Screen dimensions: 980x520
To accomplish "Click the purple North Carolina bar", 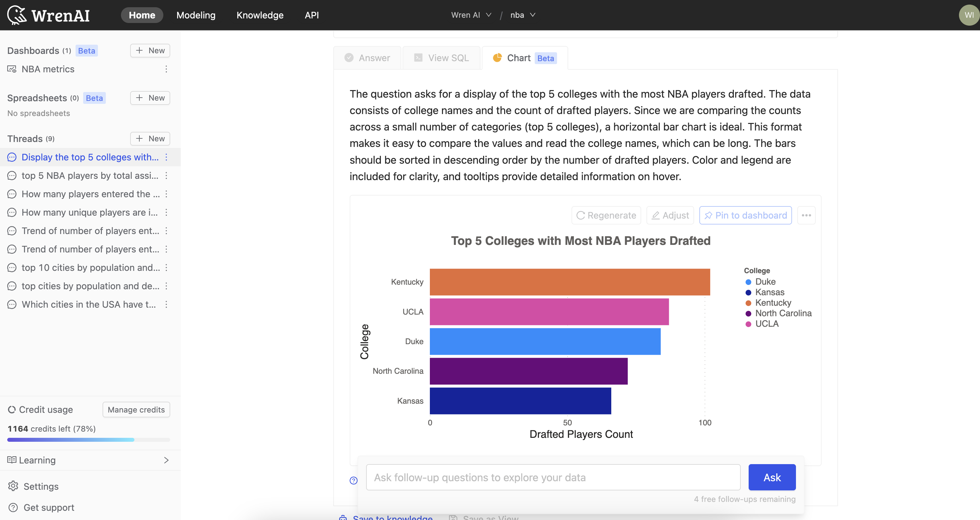I will [528, 371].
